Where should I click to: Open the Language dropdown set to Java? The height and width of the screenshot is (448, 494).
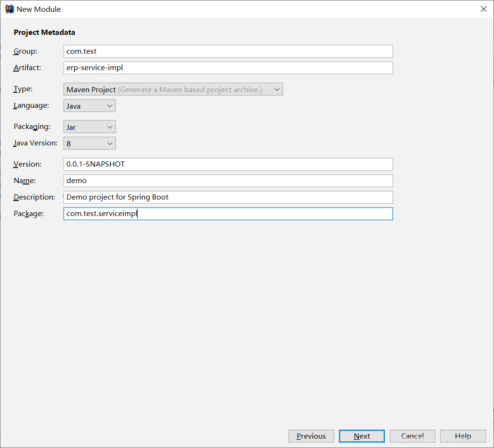[x=89, y=106]
